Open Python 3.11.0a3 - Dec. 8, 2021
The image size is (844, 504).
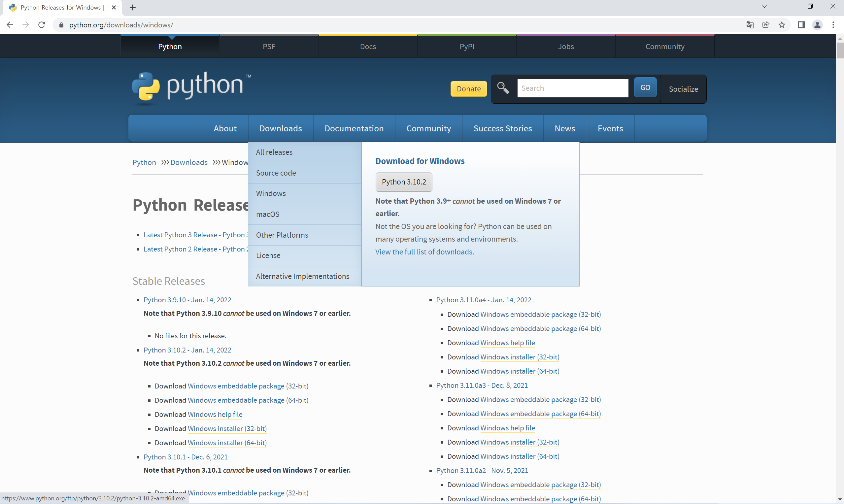[482, 386]
